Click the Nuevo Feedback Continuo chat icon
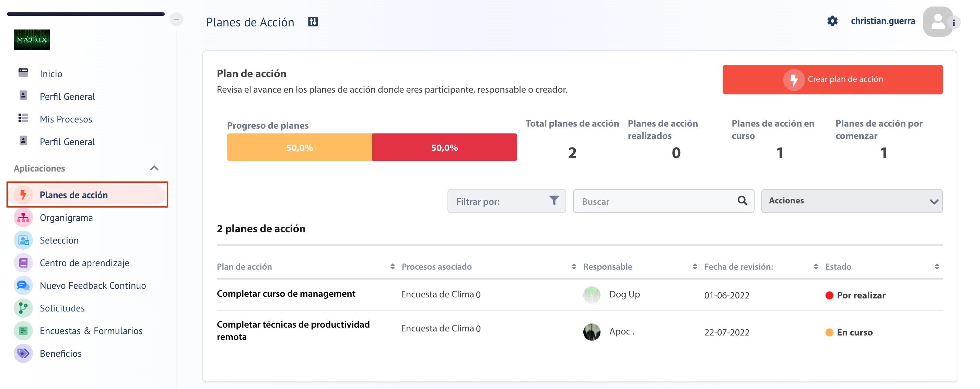980x389 pixels. coord(23,285)
